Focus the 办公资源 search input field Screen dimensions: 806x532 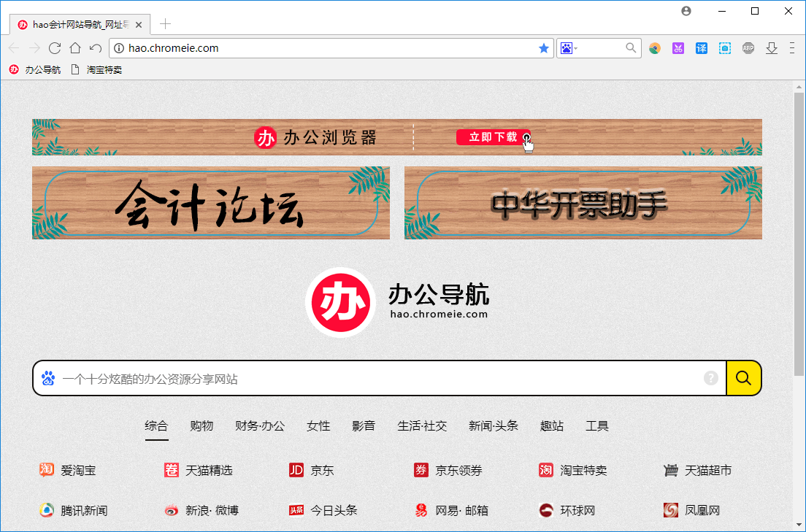380,379
